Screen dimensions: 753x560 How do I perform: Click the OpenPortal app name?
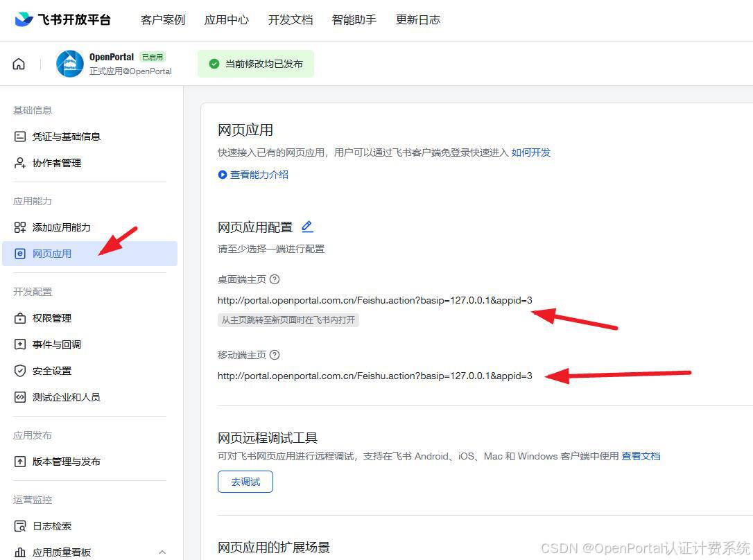[x=112, y=57]
